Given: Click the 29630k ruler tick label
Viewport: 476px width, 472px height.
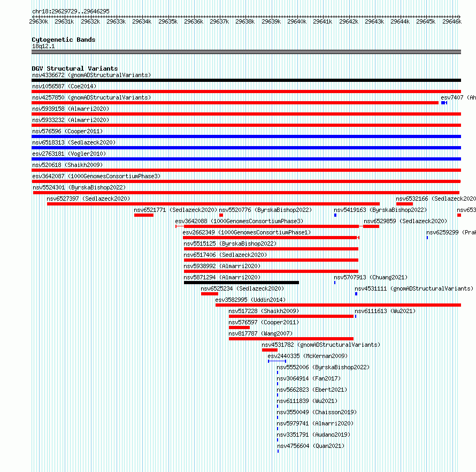Looking at the screenshot, I should (x=39, y=21).
